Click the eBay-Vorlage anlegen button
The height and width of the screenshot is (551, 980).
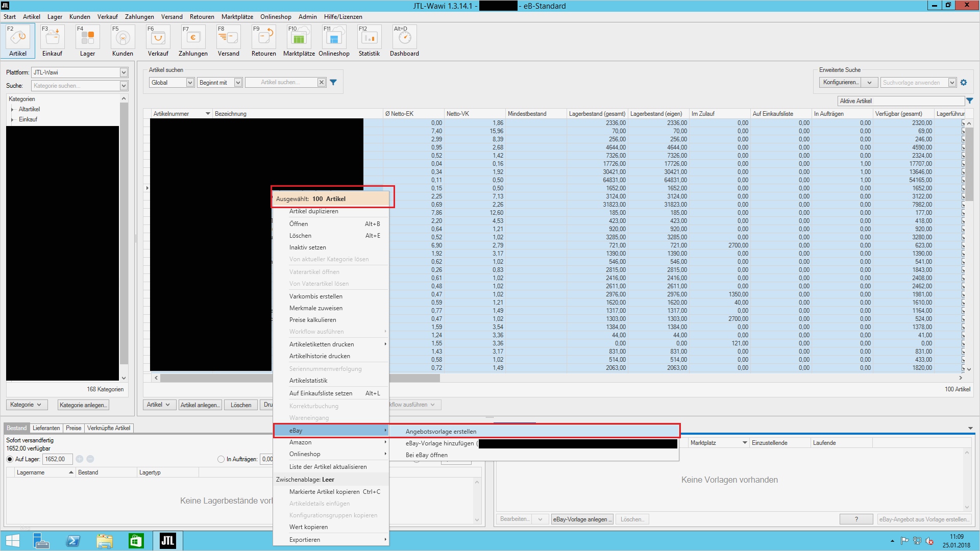click(582, 519)
